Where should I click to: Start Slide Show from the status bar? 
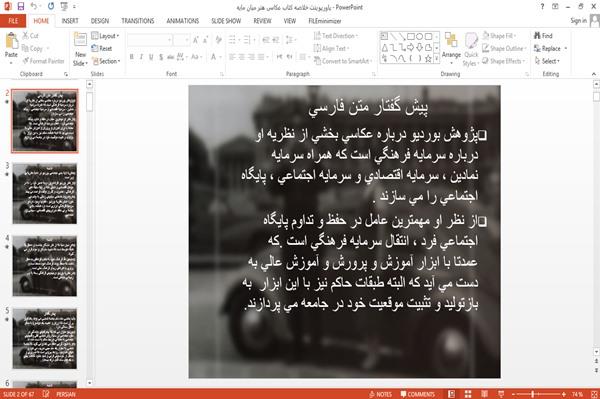pyautogui.click(x=501, y=394)
